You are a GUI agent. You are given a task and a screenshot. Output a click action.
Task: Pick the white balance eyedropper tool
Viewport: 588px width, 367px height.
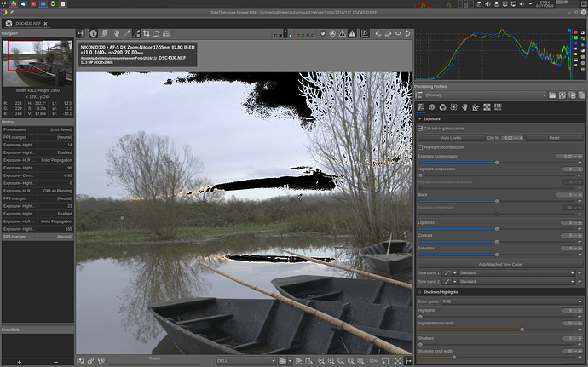(127, 34)
